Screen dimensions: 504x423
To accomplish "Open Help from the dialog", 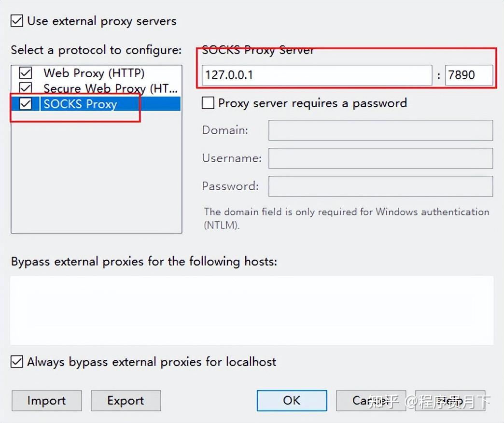I will coord(450,400).
